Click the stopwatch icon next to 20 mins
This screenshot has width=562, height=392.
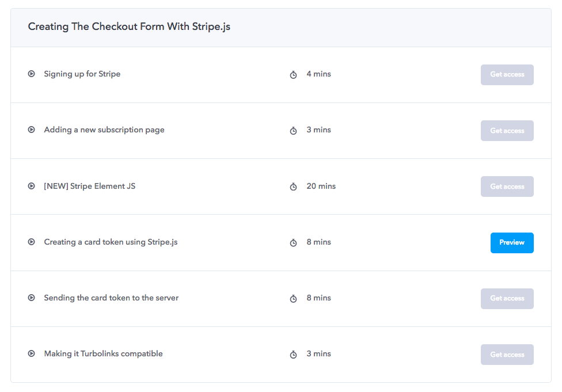[x=293, y=187]
